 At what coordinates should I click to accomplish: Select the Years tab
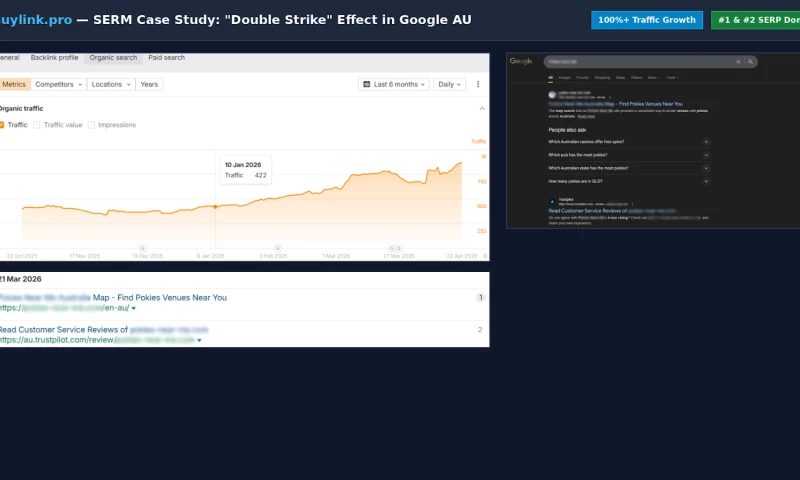149,84
